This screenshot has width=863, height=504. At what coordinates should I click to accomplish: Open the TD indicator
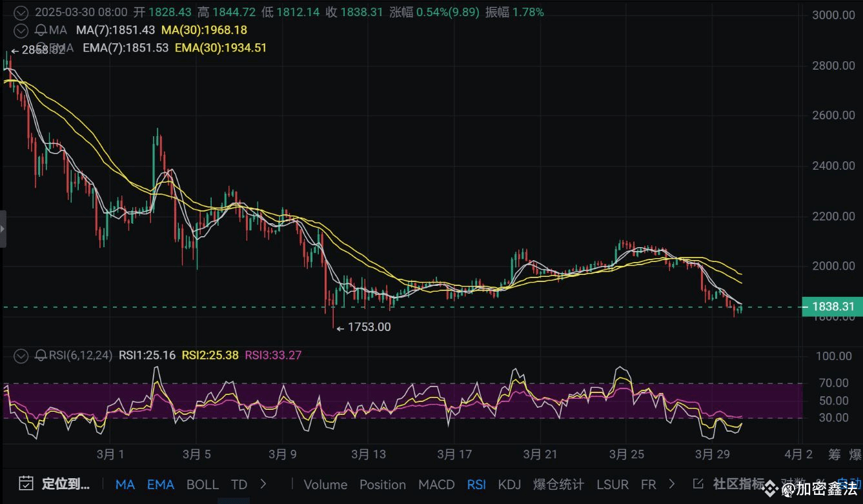238,485
